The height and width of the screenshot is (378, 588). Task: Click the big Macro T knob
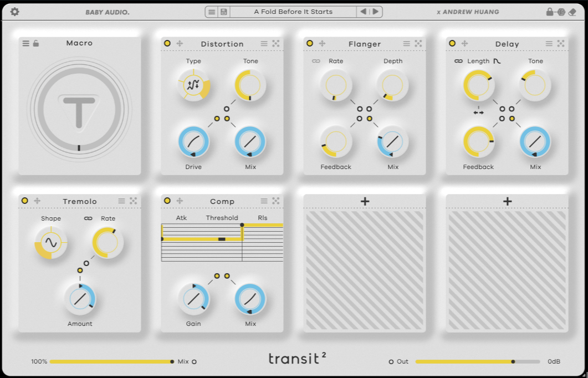point(79,110)
